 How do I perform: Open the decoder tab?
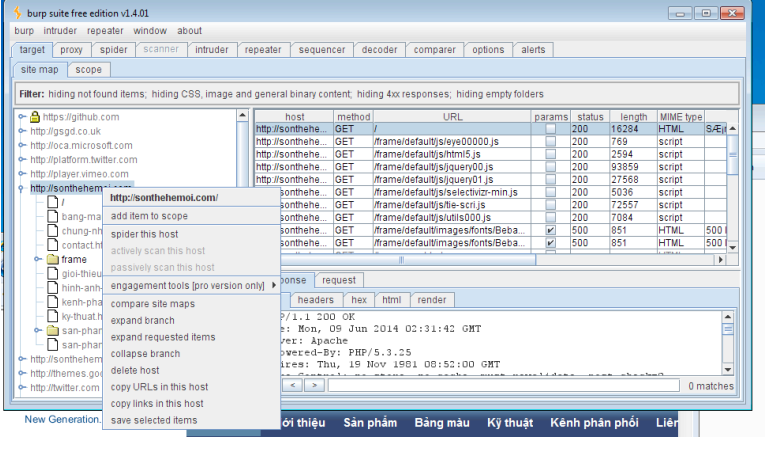coord(380,50)
